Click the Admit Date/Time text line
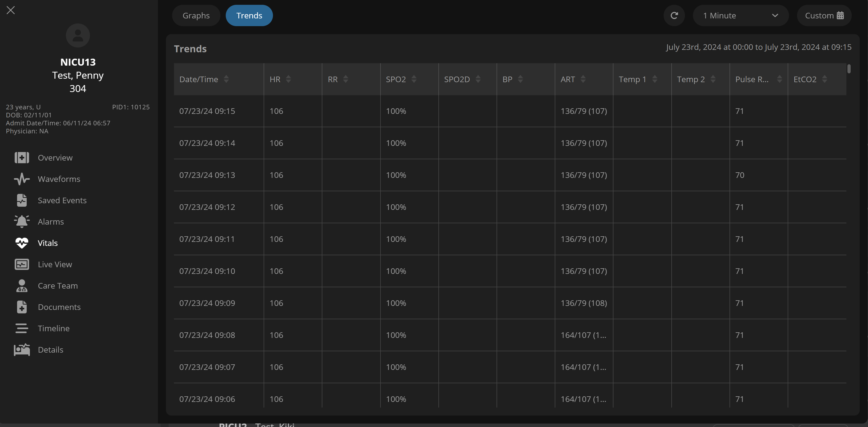Viewport: 868px width, 427px height. [x=58, y=123]
